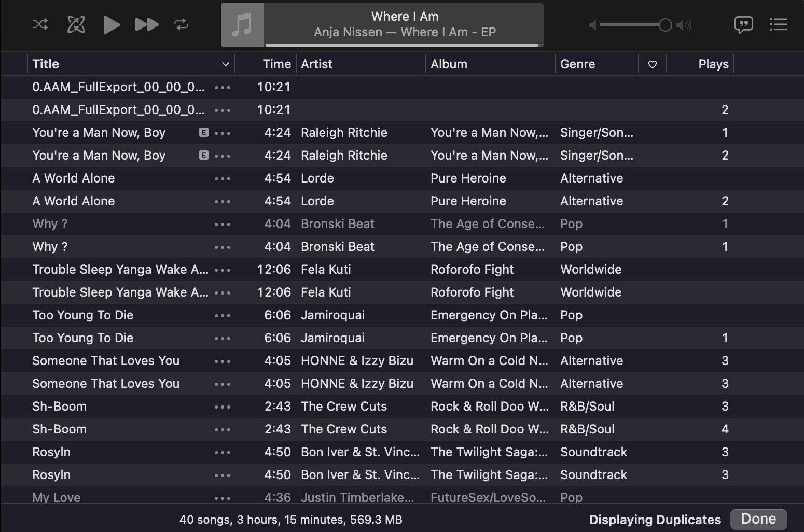
Task: Select the play count 4 in Sh-Boom row
Action: [x=725, y=429]
